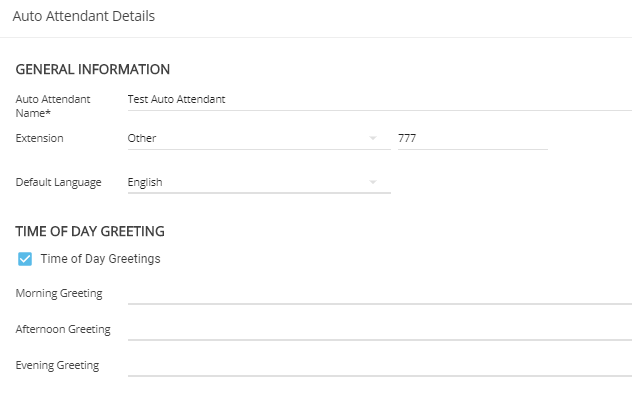
Task: Click the arrow icon of Default Language dropdown
Action: tap(373, 182)
